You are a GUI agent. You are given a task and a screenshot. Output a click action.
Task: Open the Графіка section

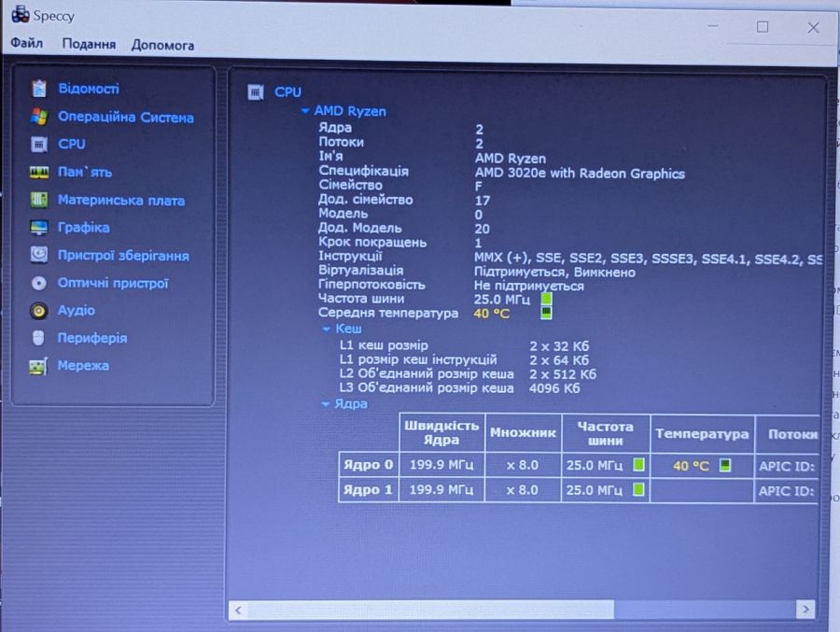pyautogui.click(x=84, y=228)
